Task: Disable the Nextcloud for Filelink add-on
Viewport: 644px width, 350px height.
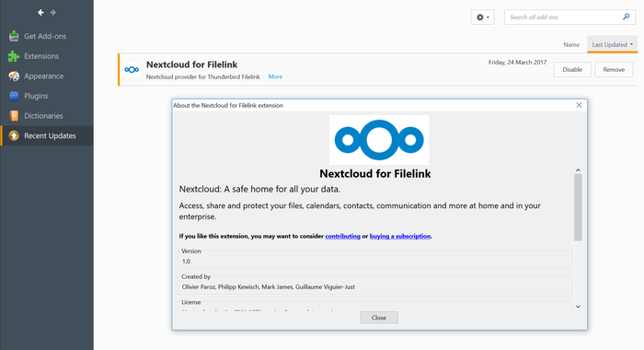Action: [x=572, y=69]
